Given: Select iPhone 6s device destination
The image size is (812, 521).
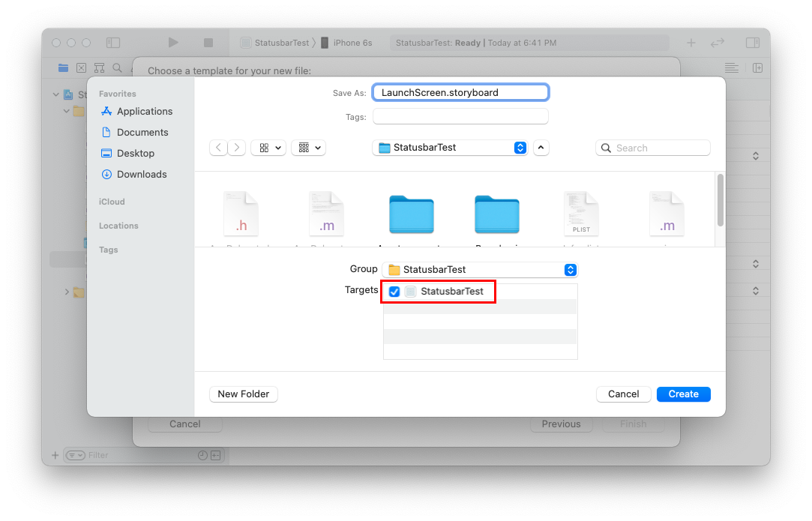Looking at the screenshot, I should 346,43.
